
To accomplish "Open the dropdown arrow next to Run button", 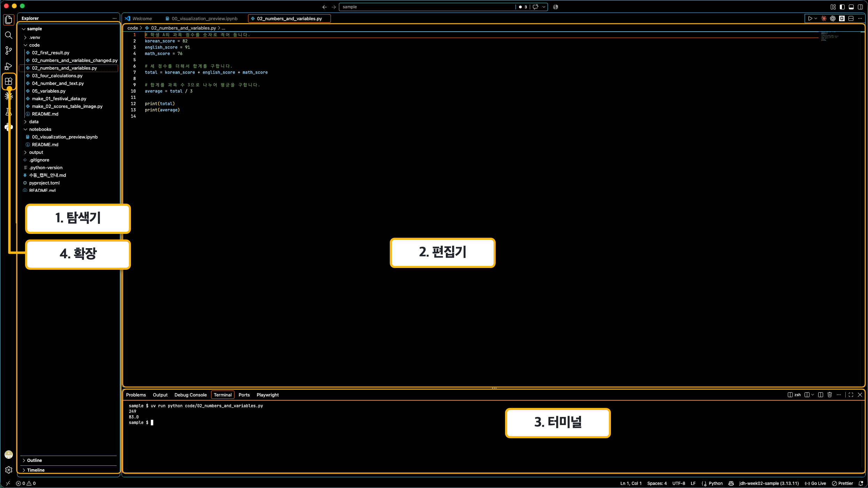I will click(x=816, y=18).
